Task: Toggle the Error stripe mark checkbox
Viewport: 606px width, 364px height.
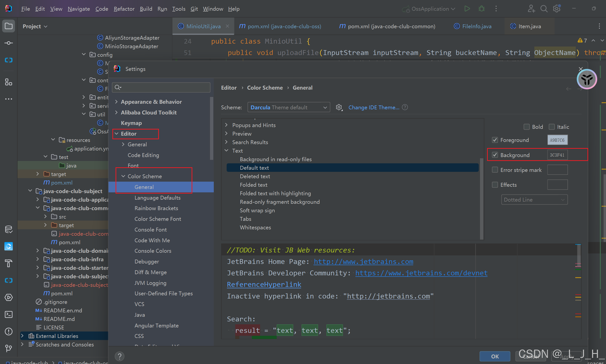Action: click(495, 170)
